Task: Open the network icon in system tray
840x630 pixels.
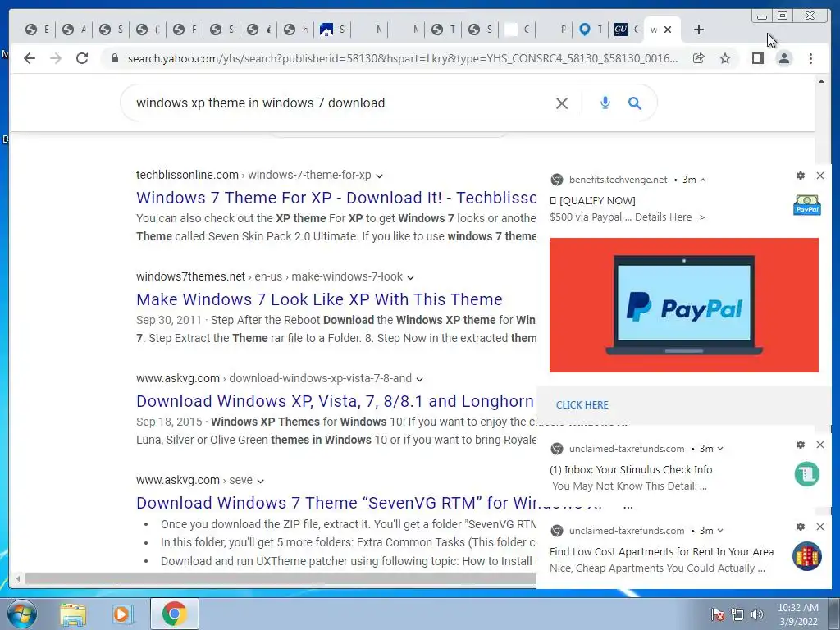Action: 737,614
